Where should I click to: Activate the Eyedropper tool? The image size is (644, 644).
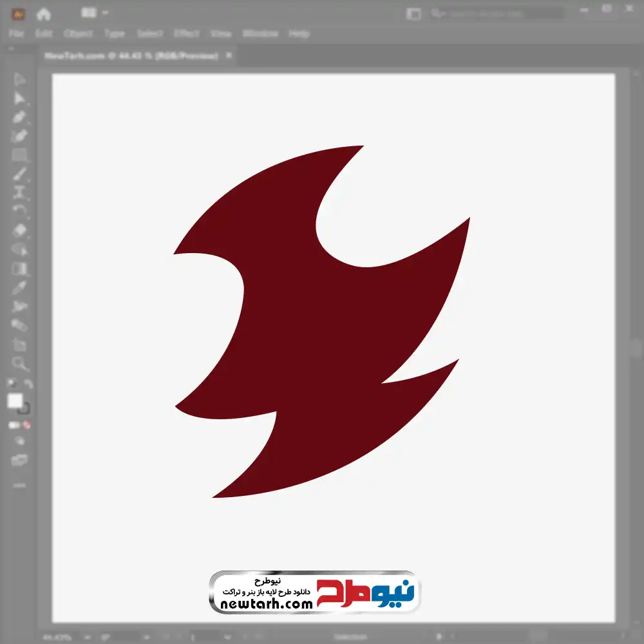coord(20,287)
